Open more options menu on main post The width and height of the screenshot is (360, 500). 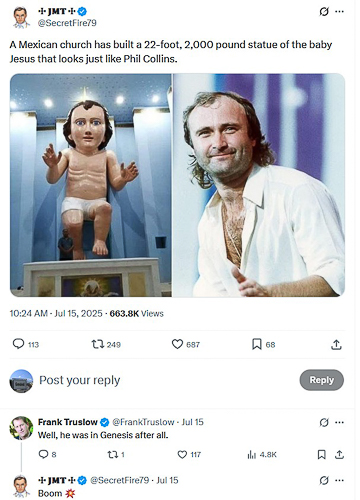pos(339,12)
